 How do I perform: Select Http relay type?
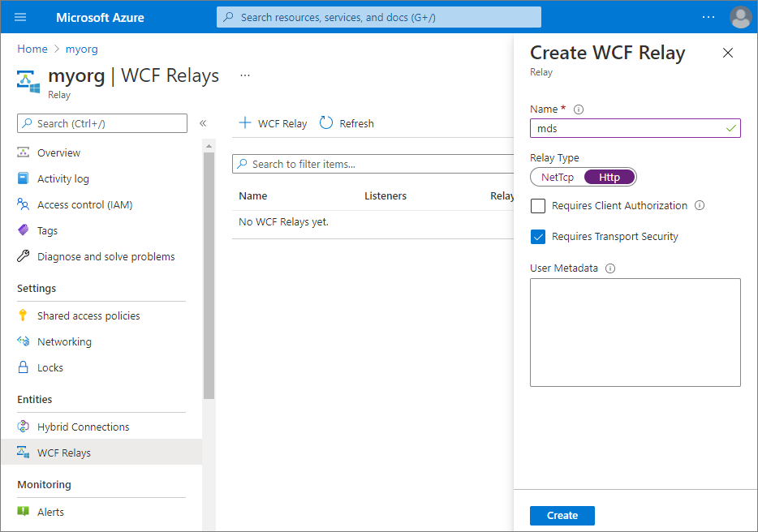tap(609, 177)
